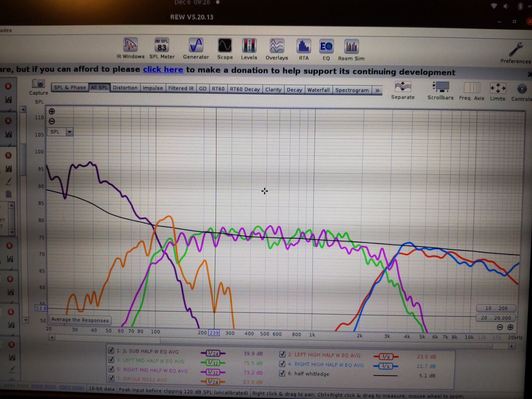Viewport: 532px width, 399px height.
Task: Open the Levels meter icon
Action: tap(249, 47)
